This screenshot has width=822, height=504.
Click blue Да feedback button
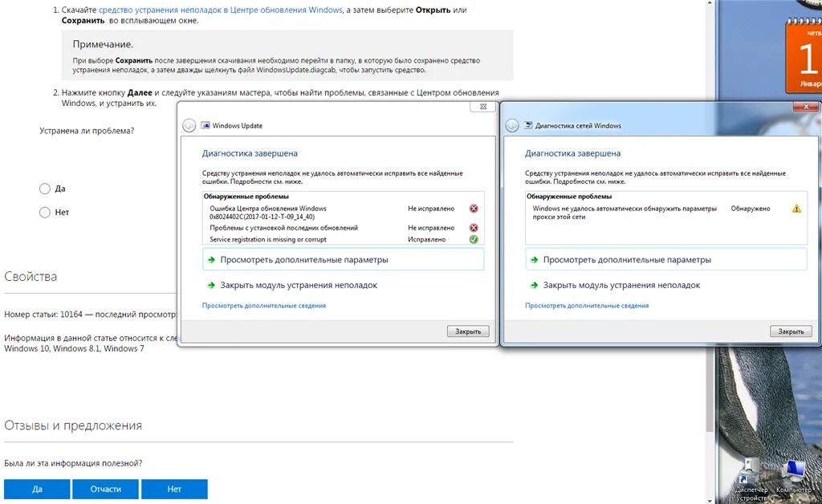point(37,489)
